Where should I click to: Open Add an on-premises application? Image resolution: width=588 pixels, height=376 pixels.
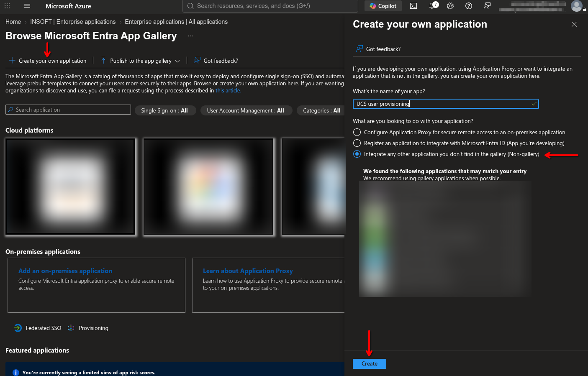65,271
